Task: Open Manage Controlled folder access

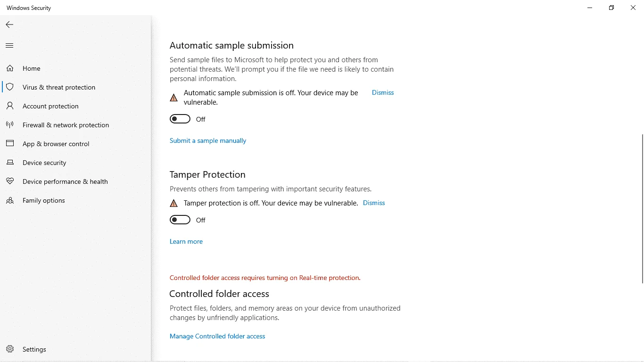Action: pos(217,336)
